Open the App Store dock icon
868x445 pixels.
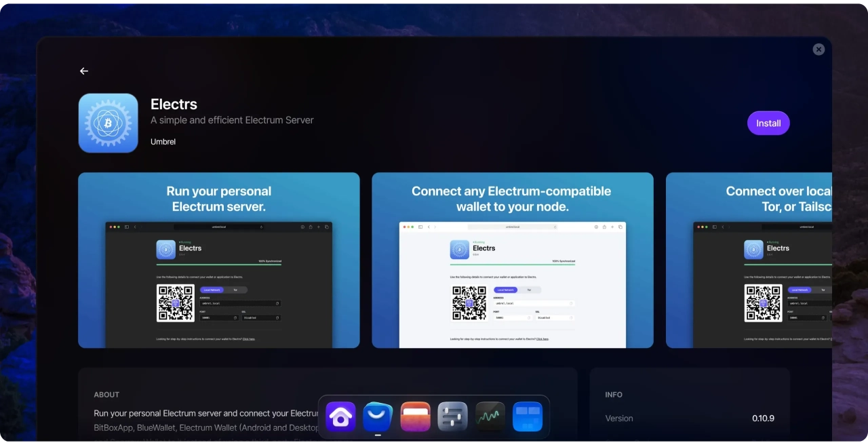(378, 417)
